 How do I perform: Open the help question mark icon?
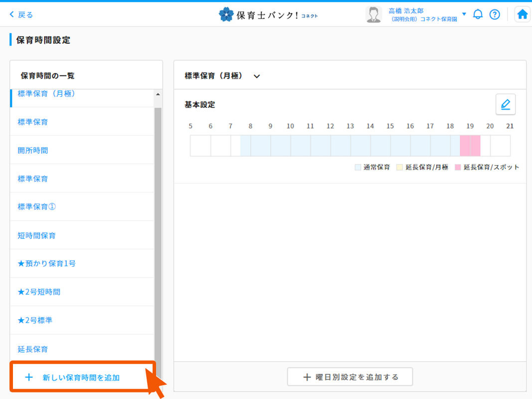pos(495,14)
